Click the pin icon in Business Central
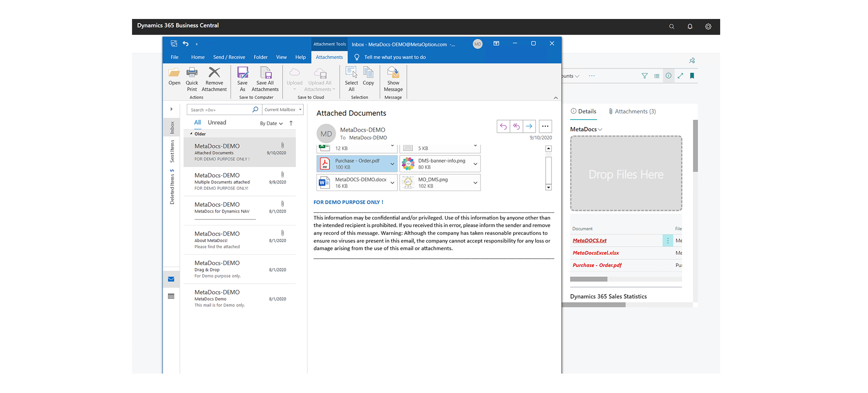The width and height of the screenshot is (868, 393). click(x=692, y=61)
